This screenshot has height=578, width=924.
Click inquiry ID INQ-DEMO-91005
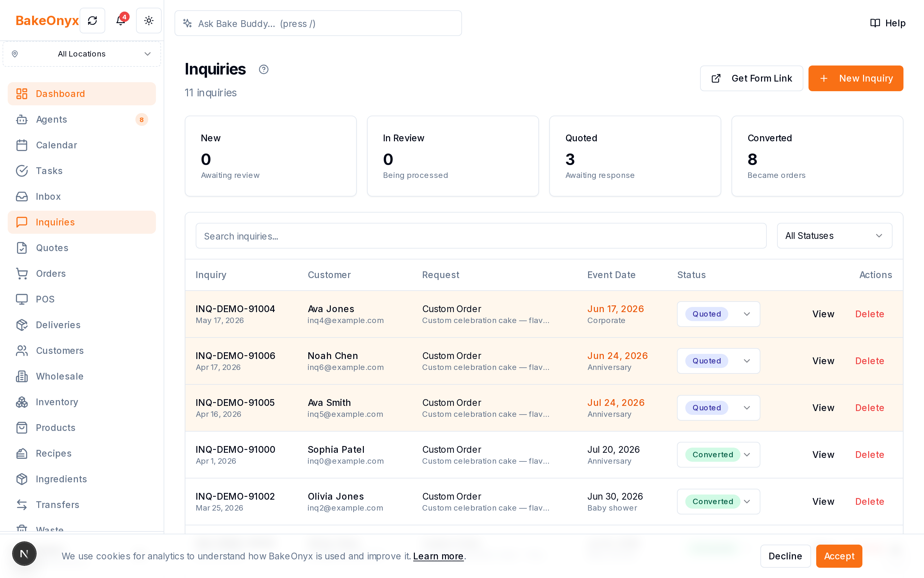[x=235, y=403]
